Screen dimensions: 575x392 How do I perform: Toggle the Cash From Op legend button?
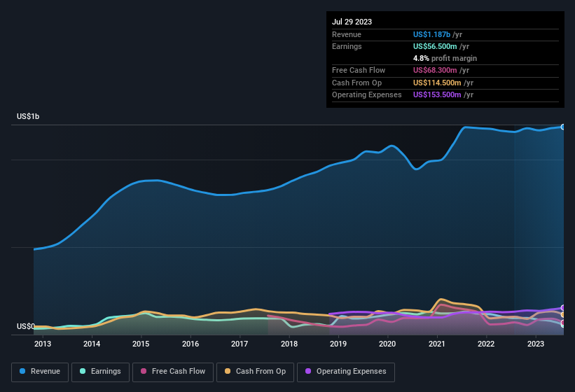(255, 372)
